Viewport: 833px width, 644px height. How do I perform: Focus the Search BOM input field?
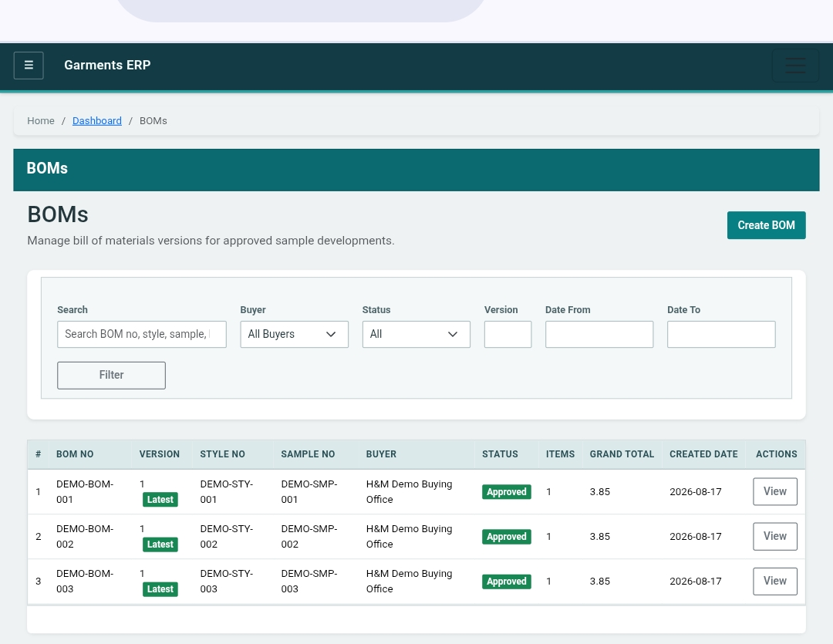[x=142, y=334]
